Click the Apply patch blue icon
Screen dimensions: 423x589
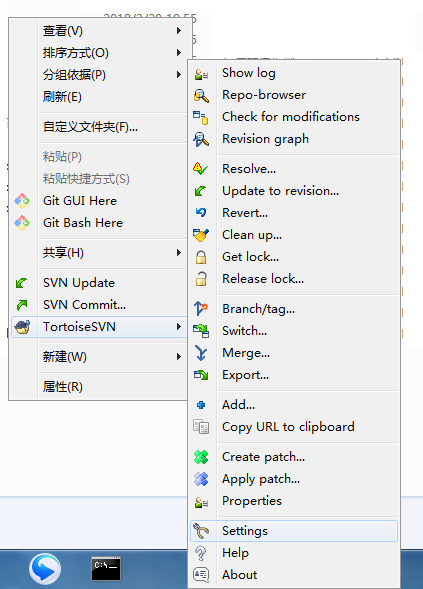pos(201,479)
